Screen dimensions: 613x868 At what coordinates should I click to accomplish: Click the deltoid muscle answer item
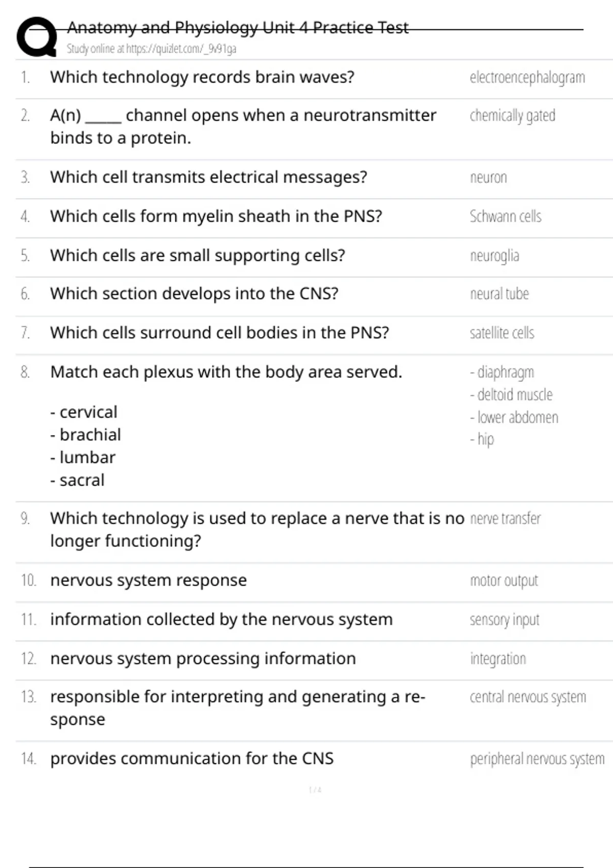point(512,395)
